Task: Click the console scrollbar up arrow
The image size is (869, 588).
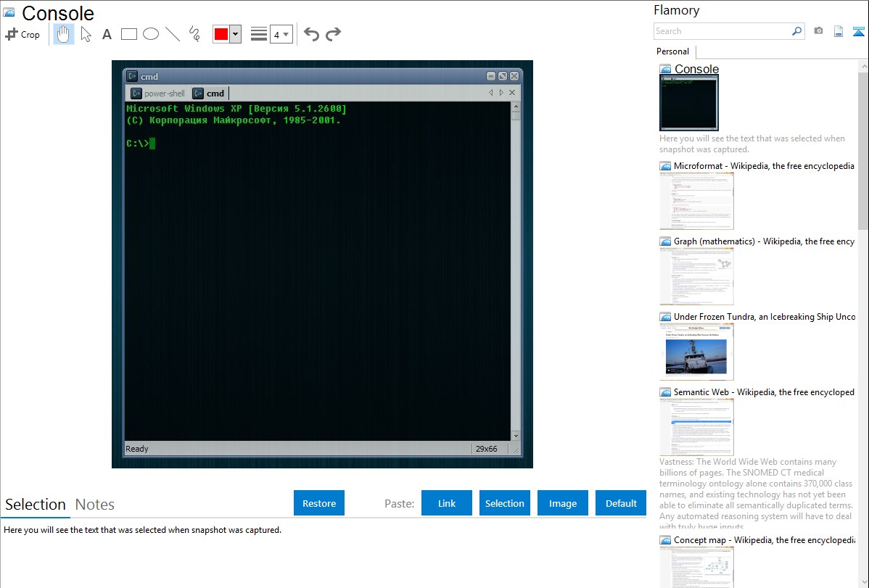Action: point(516,107)
